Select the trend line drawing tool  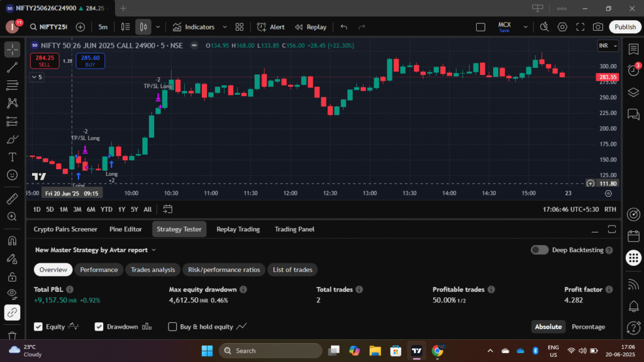click(x=13, y=67)
